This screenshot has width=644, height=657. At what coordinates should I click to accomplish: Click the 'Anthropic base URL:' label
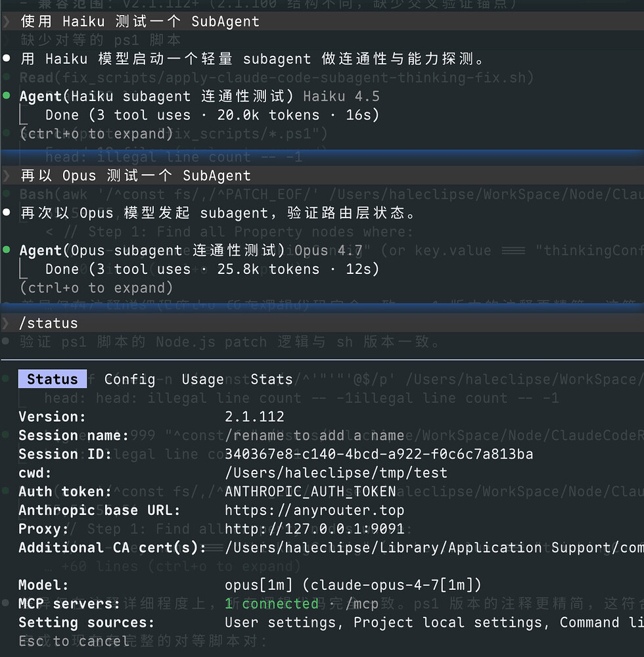tap(99, 510)
